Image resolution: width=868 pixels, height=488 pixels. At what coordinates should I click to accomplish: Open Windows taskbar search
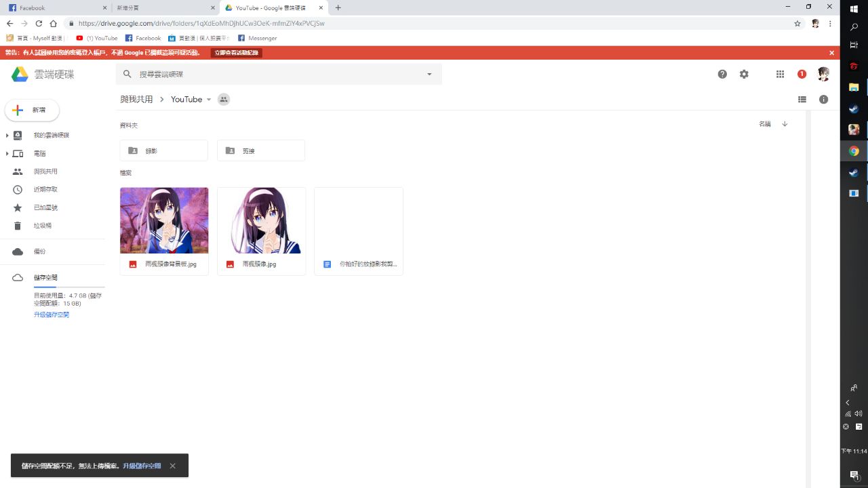click(x=854, y=27)
